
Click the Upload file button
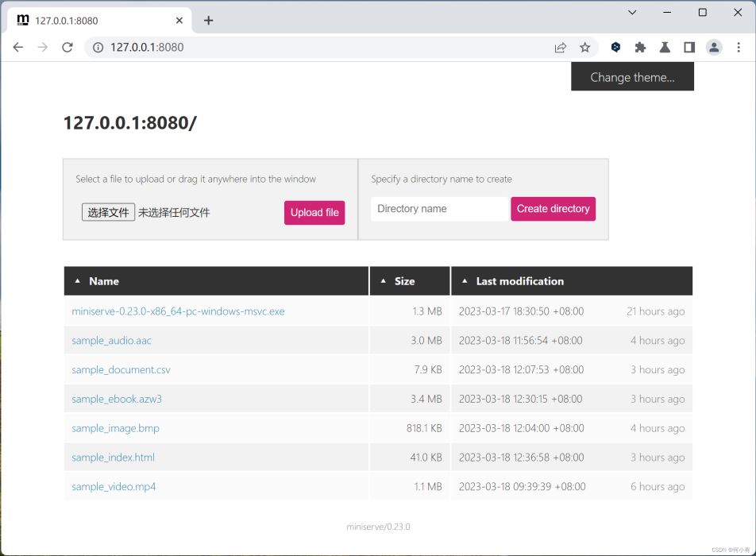click(314, 213)
